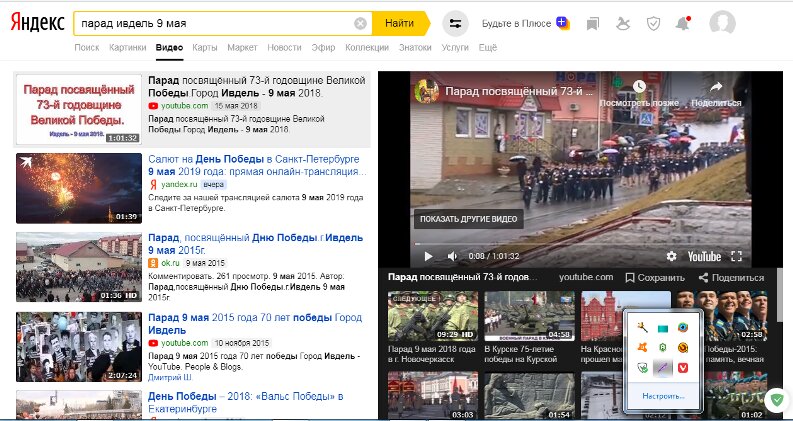Open the bookmarks collections icon in the header
This screenshot has width=793, height=421.
click(x=593, y=23)
